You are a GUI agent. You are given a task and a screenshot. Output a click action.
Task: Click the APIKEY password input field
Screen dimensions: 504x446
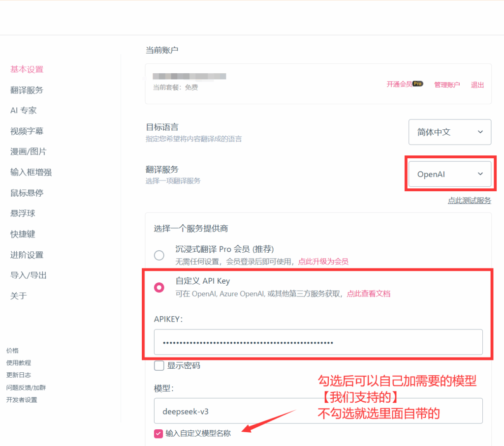tap(318, 342)
